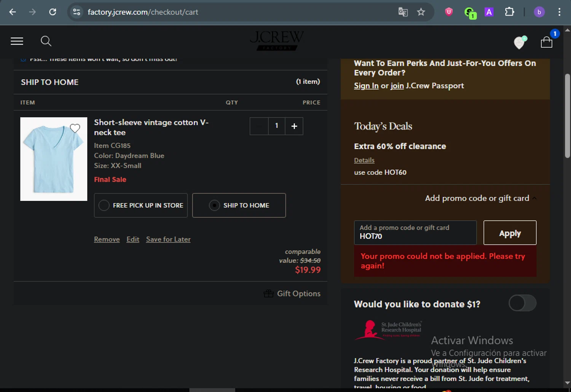Open the Details link for clearance
571x392 pixels.
coord(364,160)
